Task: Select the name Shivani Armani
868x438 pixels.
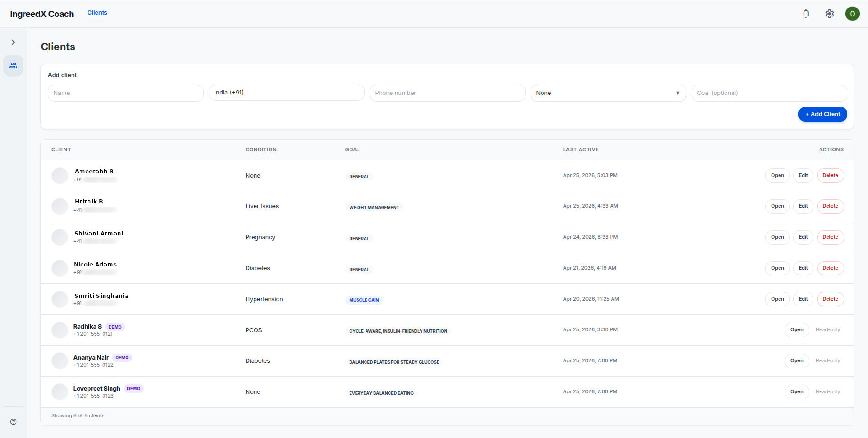Action: (99, 234)
